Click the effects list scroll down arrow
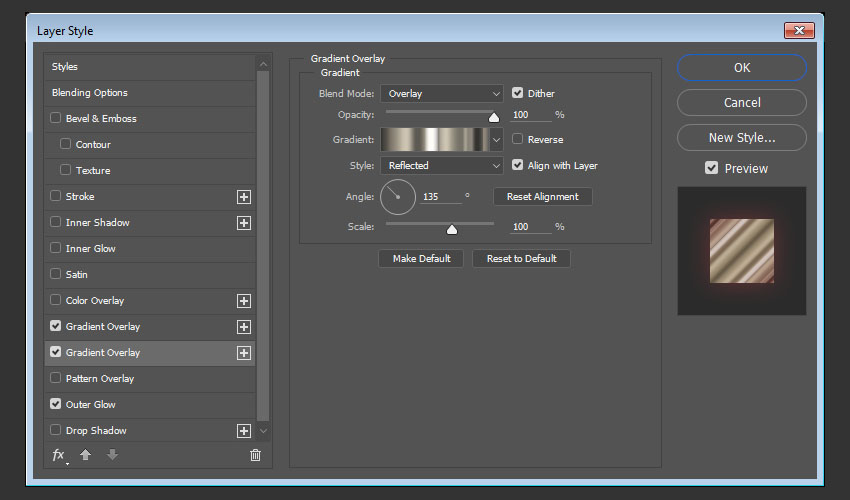850x500 pixels. tap(263, 431)
